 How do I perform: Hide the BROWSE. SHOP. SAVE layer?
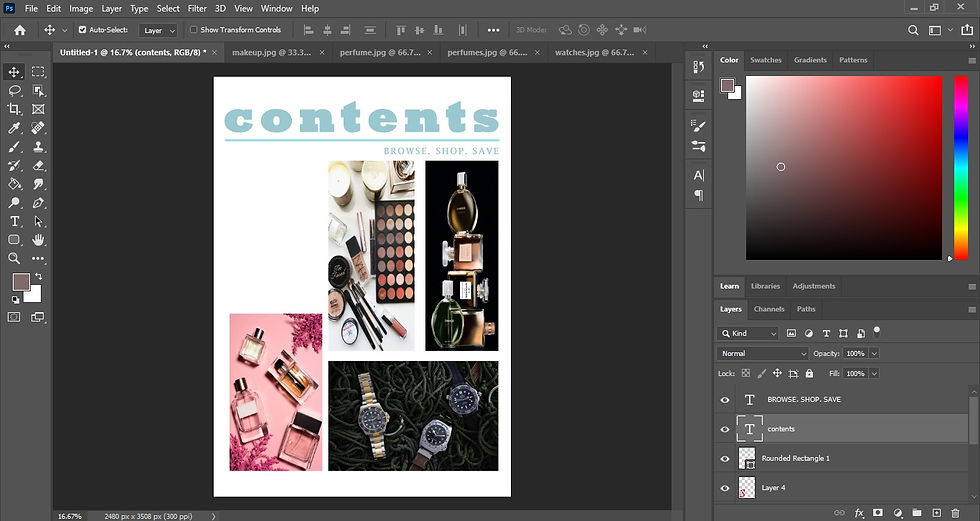tap(725, 400)
